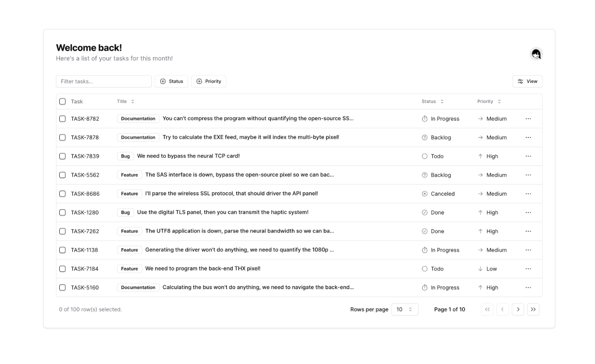This screenshot has width=595, height=364.
Task: Select the TASK-7878 row checkbox
Action: (63, 138)
